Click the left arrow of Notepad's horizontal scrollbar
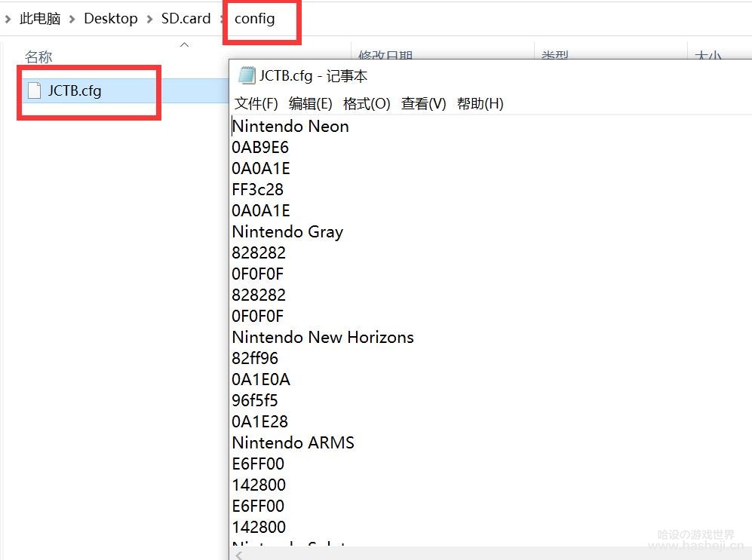 (239, 555)
